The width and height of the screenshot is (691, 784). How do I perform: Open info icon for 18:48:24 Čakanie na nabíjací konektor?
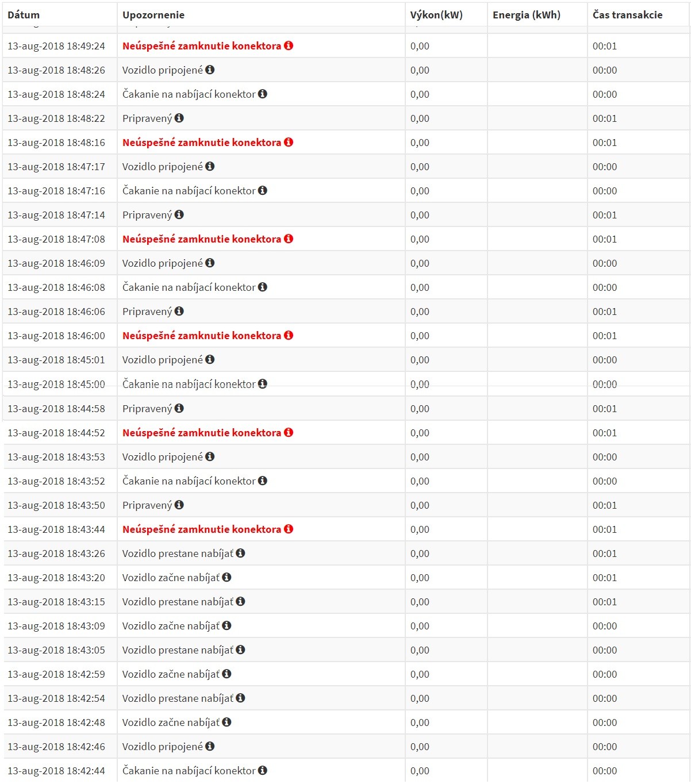click(263, 94)
